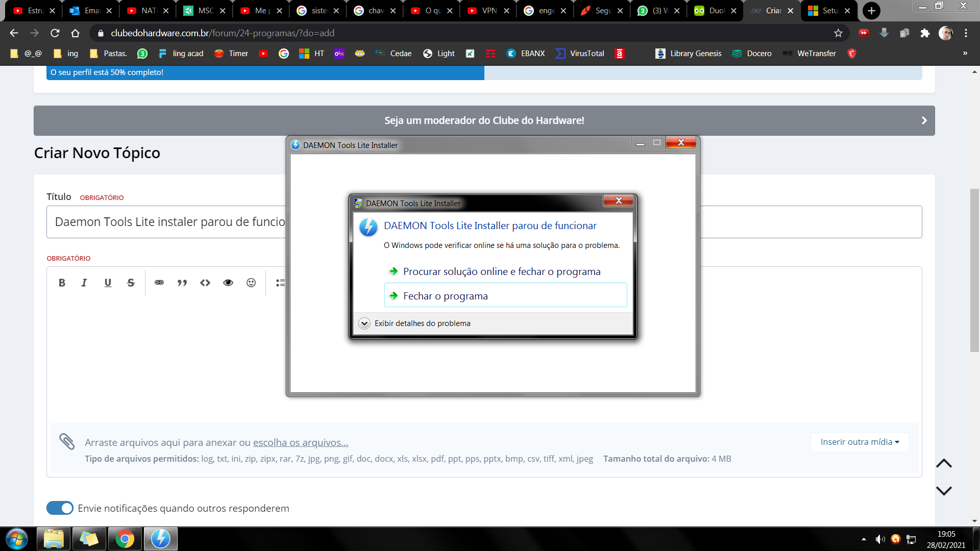This screenshot has width=980, height=551.
Task: Click the escolha os arquivos link
Action: (301, 443)
